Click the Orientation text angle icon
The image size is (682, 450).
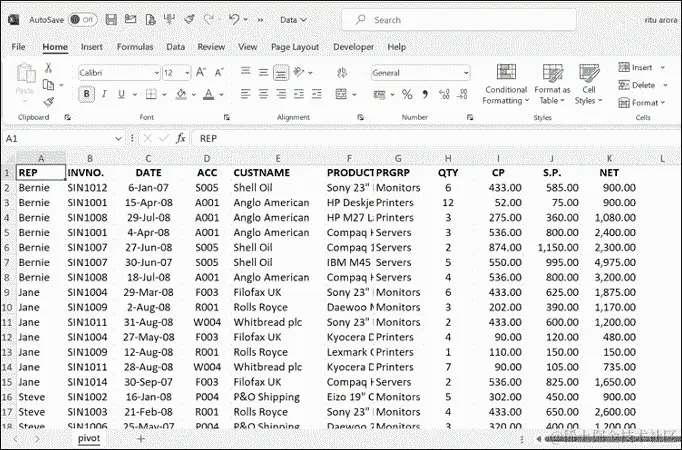(x=299, y=72)
